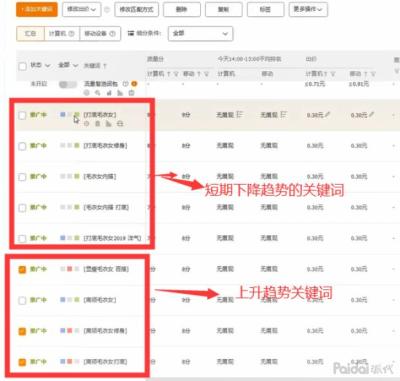Check the box for [打底毛衣女2019 洋气] row
The width and height of the screenshot is (400, 381).
pos(22,239)
